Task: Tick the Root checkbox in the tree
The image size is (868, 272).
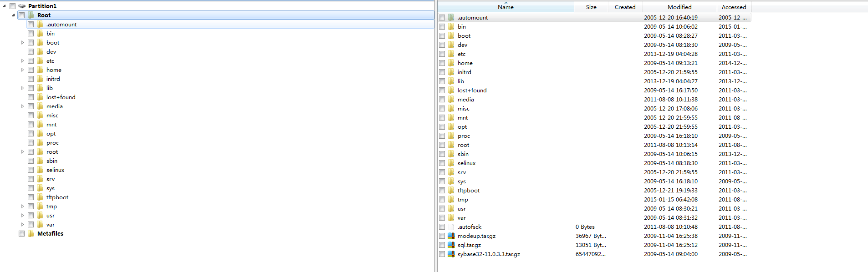Action: pyautogui.click(x=22, y=15)
